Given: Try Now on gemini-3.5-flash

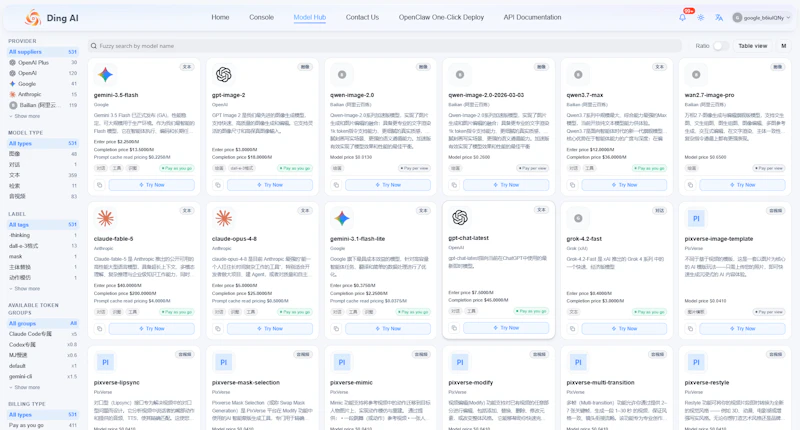Looking at the screenshot, I should point(152,185).
